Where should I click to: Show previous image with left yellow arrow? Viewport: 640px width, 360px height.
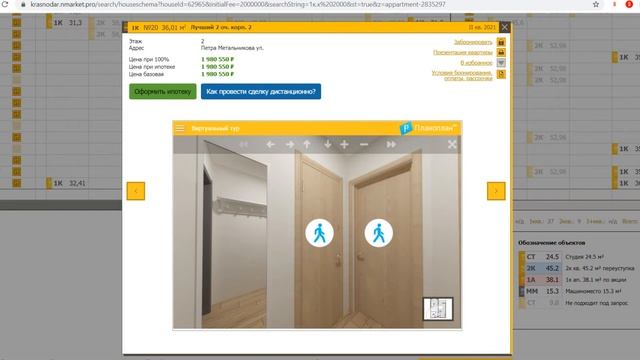tap(136, 191)
